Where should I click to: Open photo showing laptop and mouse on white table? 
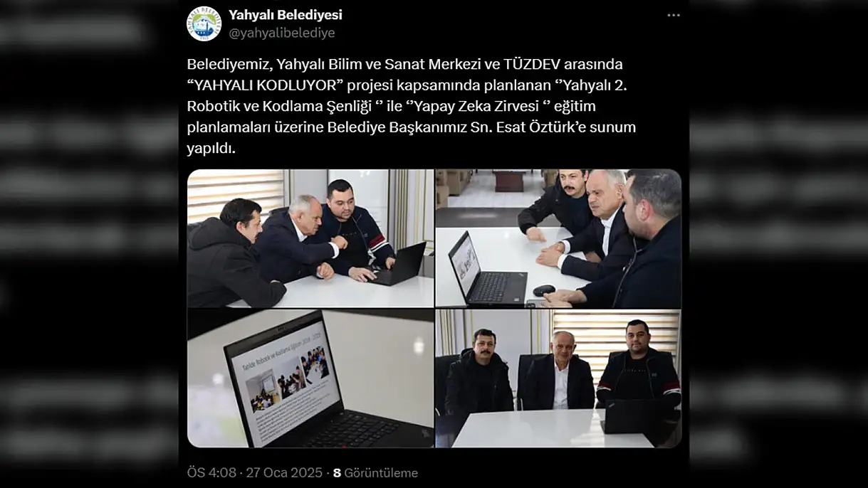point(558,238)
